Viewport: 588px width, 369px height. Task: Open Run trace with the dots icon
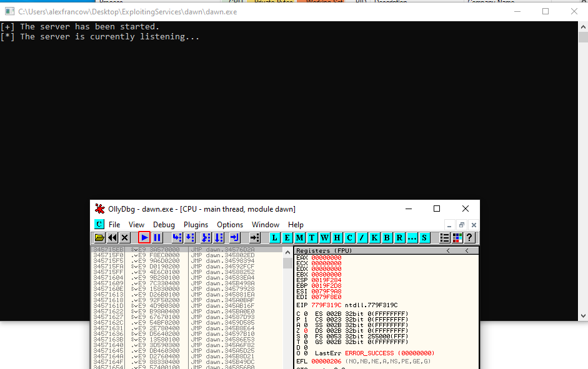click(x=412, y=237)
